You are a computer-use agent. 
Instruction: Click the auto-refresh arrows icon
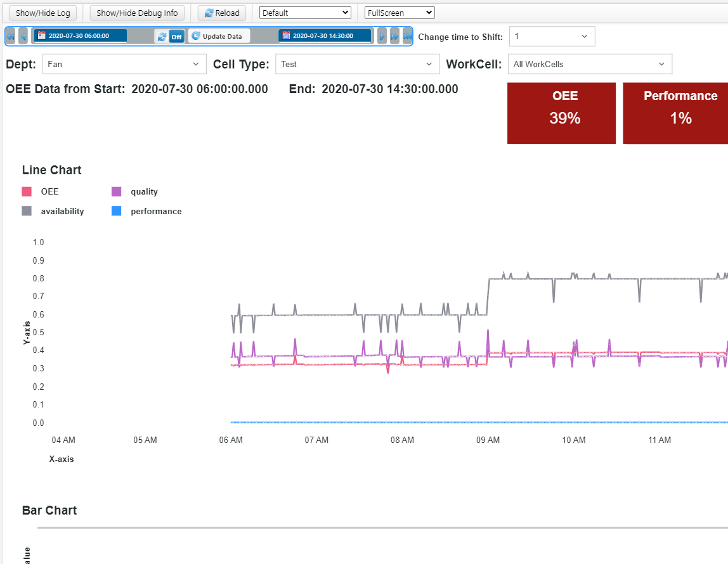coord(162,37)
